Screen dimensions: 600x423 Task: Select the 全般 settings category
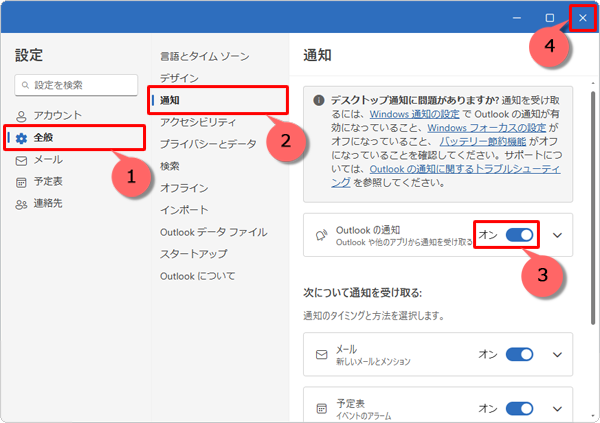click(x=74, y=138)
